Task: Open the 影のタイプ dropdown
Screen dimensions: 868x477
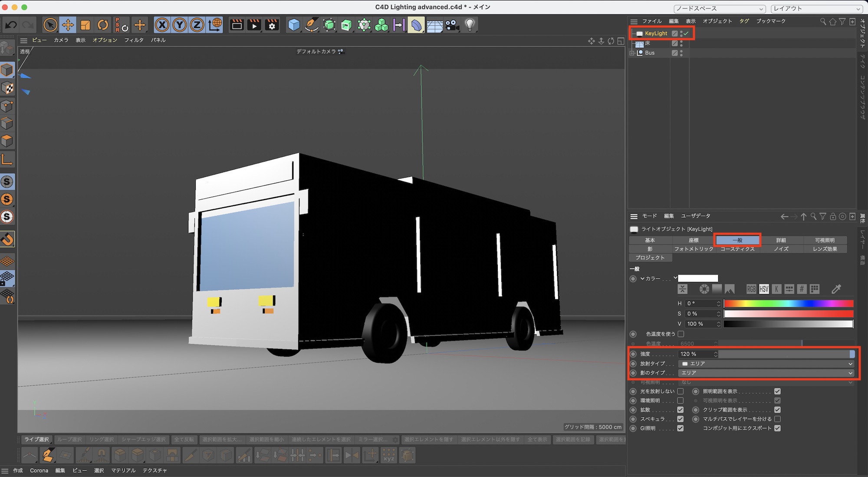Action: point(766,373)
